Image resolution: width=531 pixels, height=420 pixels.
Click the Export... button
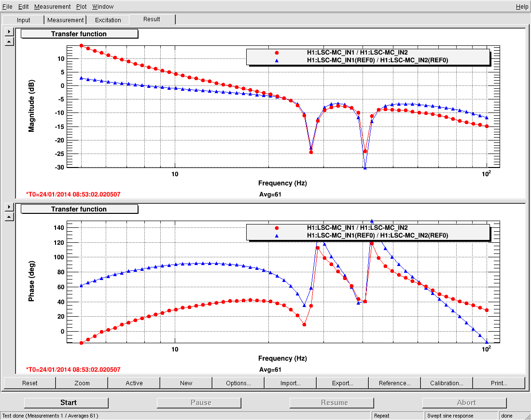point(343,383)
